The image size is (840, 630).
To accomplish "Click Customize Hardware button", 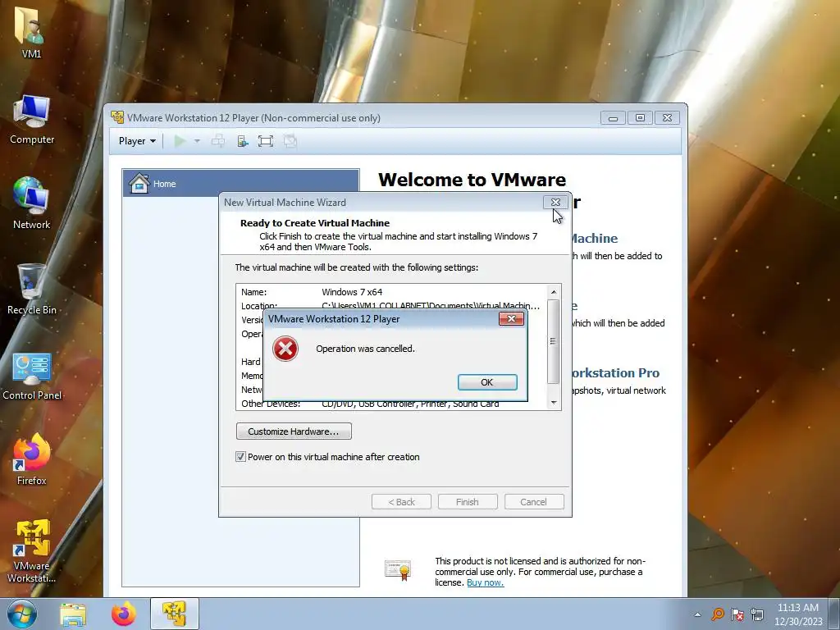I will pyautogui.click(x=294, y=431).
